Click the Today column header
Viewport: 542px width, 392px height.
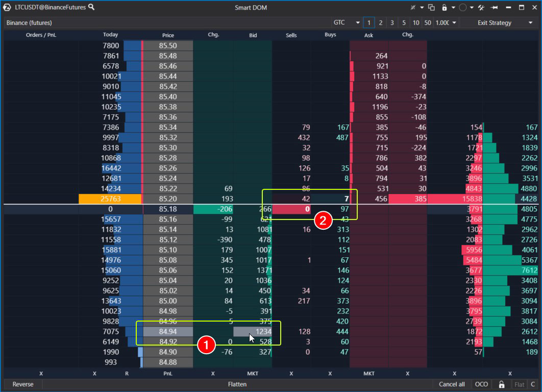pos(110,35)
